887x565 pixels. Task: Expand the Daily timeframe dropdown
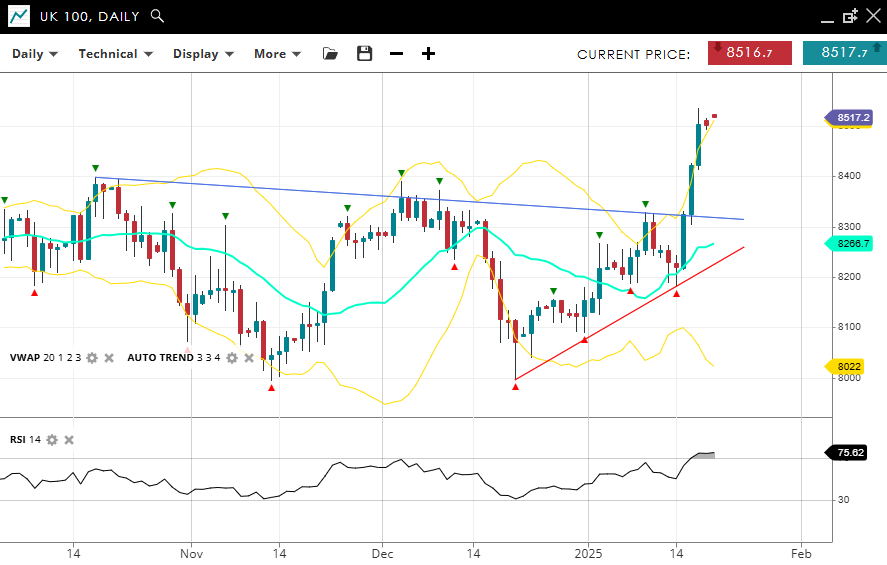(35, 54)
